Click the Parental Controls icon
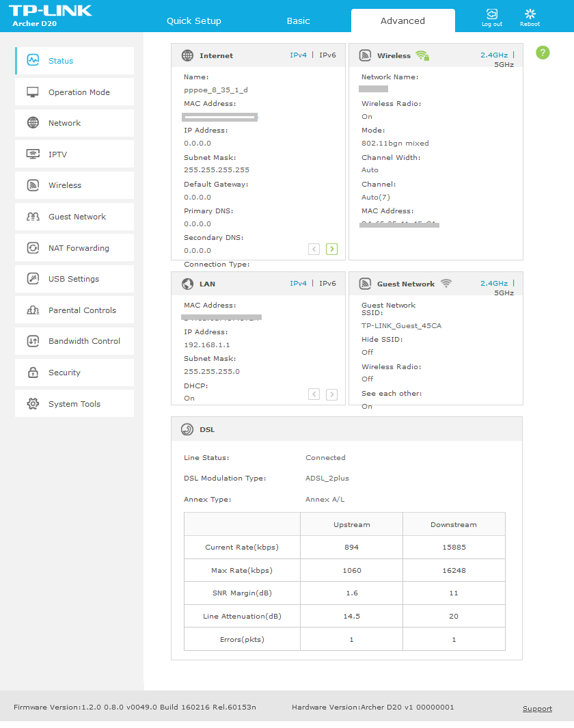Viewport: 574px width, 728px height. click(x=33, y=310)
